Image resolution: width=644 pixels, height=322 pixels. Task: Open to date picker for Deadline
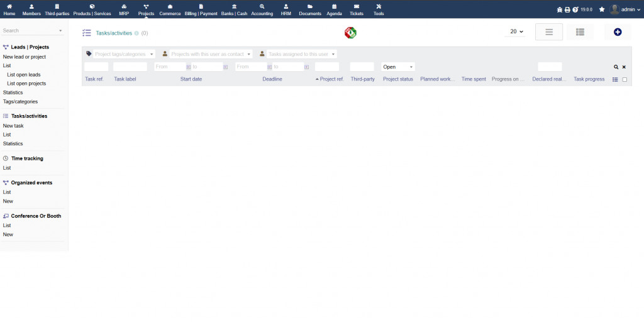307,67
